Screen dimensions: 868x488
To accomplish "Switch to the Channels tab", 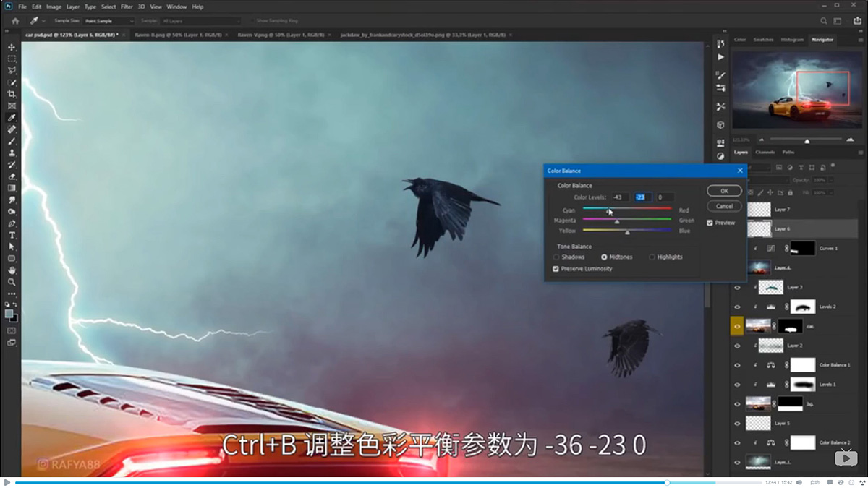I will tap(767, 152).
